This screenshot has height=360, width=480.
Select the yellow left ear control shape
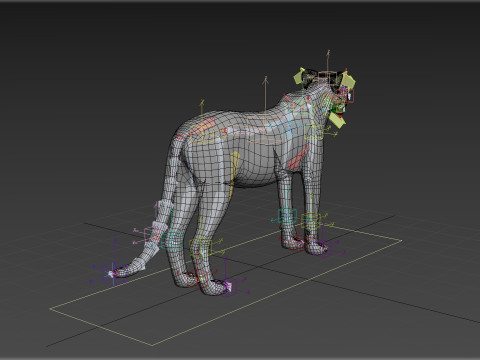pos(299,77)
